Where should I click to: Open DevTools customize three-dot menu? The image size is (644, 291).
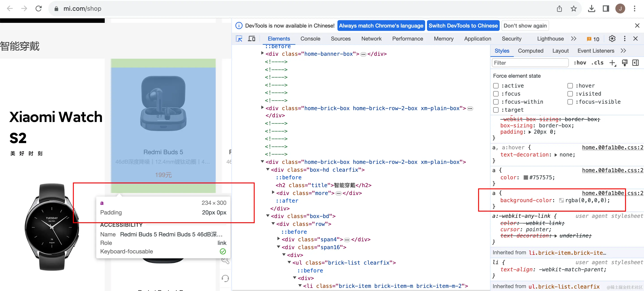click(625, 39)
